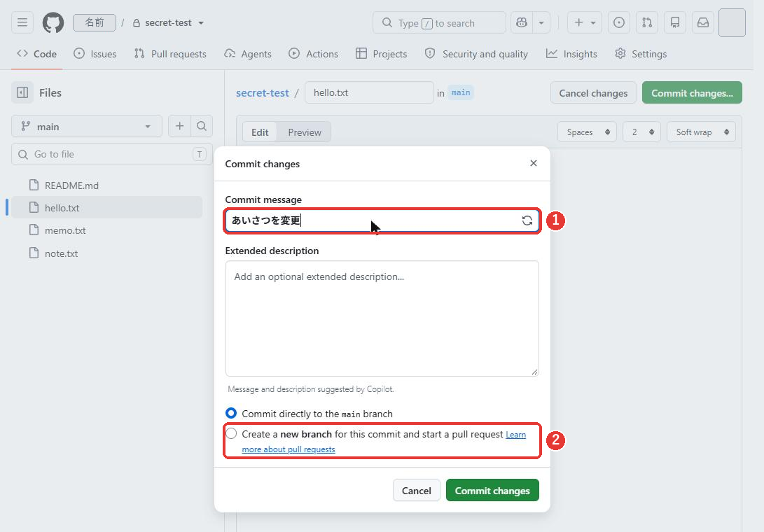
Task: Select hello.txt in the file tree
Action: [x=106, y=207]
